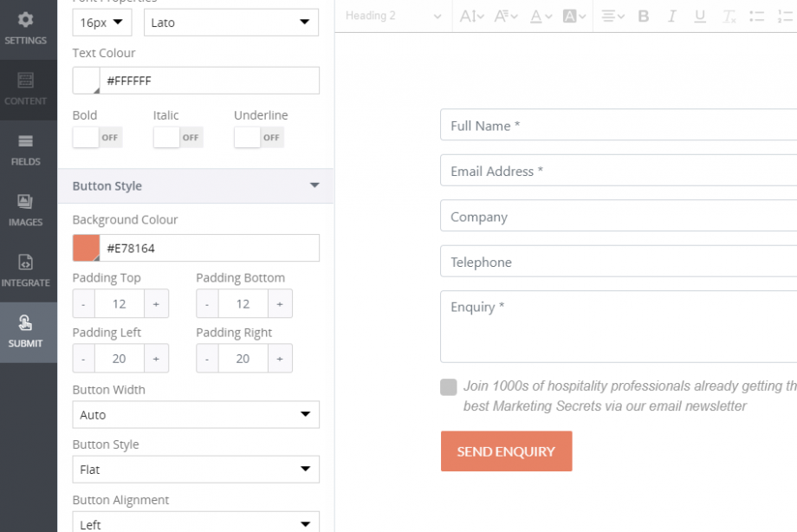Collapse the Button Style section
797x532 pixels.
[314, 185]
